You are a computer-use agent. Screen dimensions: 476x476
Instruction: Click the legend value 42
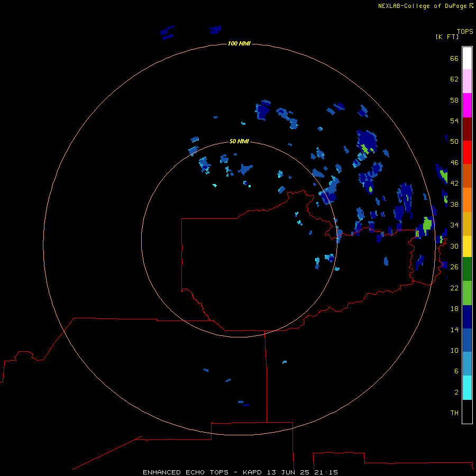pyautogui.click(x=454, y=183)
